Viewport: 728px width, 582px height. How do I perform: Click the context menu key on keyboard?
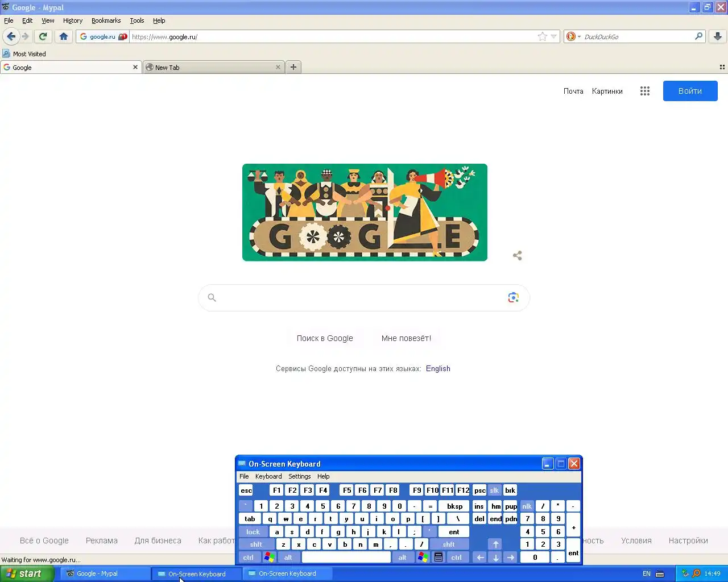pos(439,558)
